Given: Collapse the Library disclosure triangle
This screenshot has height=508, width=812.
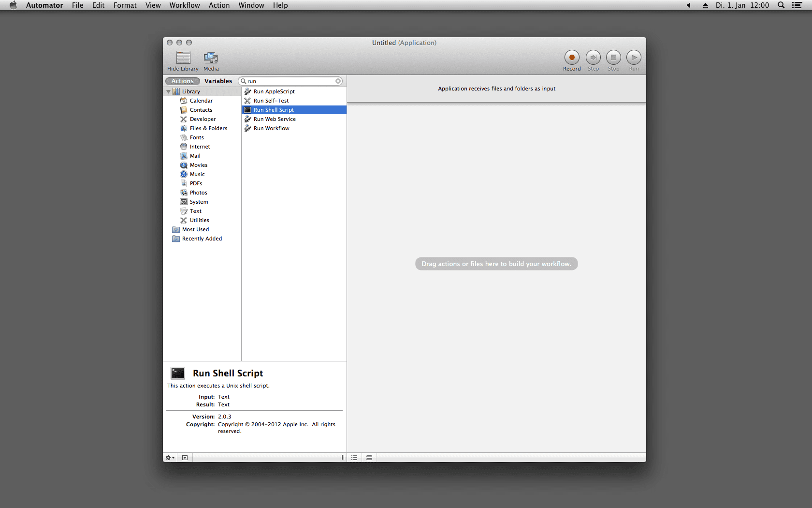Looking at the screenshot, I should point(168,91).
